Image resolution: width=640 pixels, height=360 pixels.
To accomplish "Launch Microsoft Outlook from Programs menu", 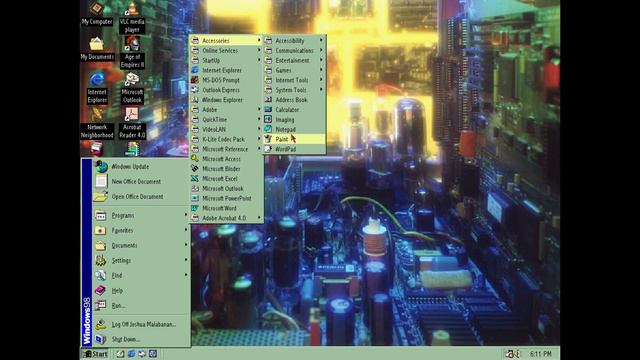I will coord(226,189).
